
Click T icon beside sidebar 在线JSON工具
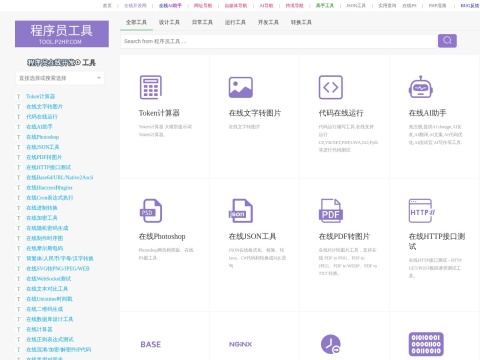[19, 147]
